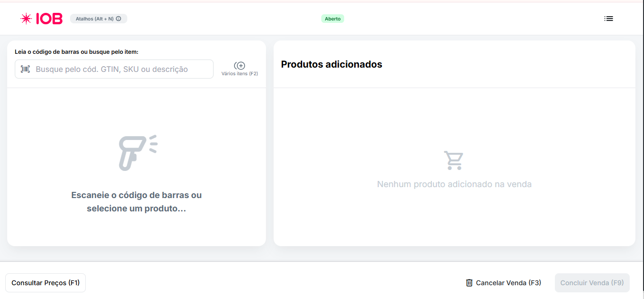The image size is (644, 299).
Task: Select the Aberto status badge
Action: (332, 18)
